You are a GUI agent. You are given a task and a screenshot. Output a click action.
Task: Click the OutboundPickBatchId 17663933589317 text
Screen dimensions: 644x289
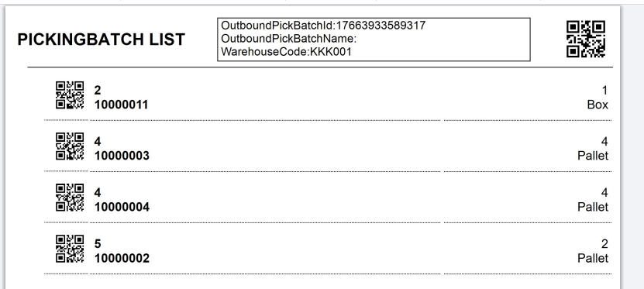pos(323,26)
